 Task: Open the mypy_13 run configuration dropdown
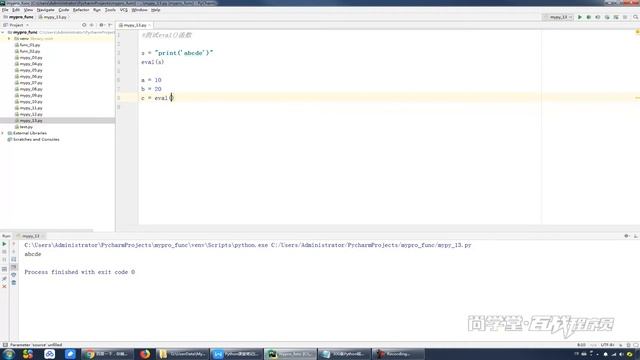[x=558, y=17]
